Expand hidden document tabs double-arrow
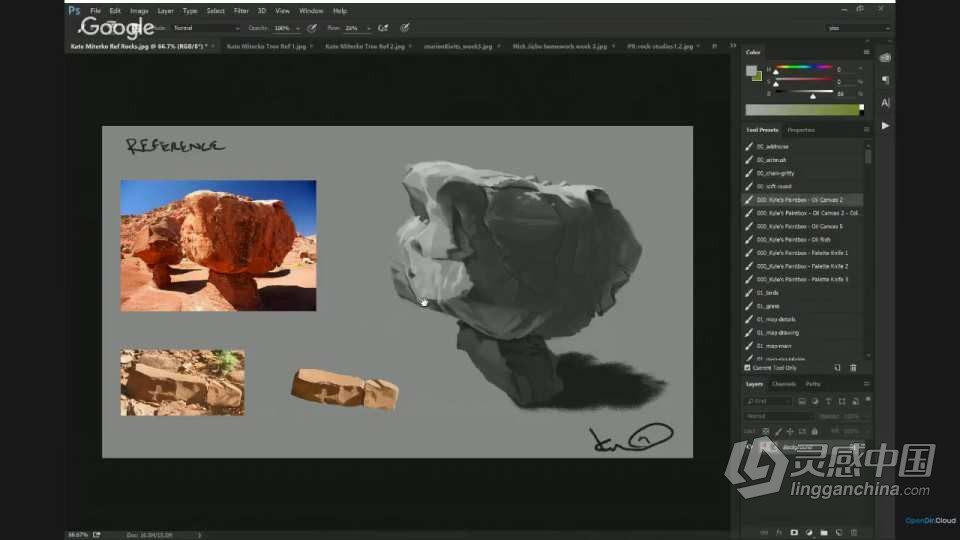 [x=733, y=46]
